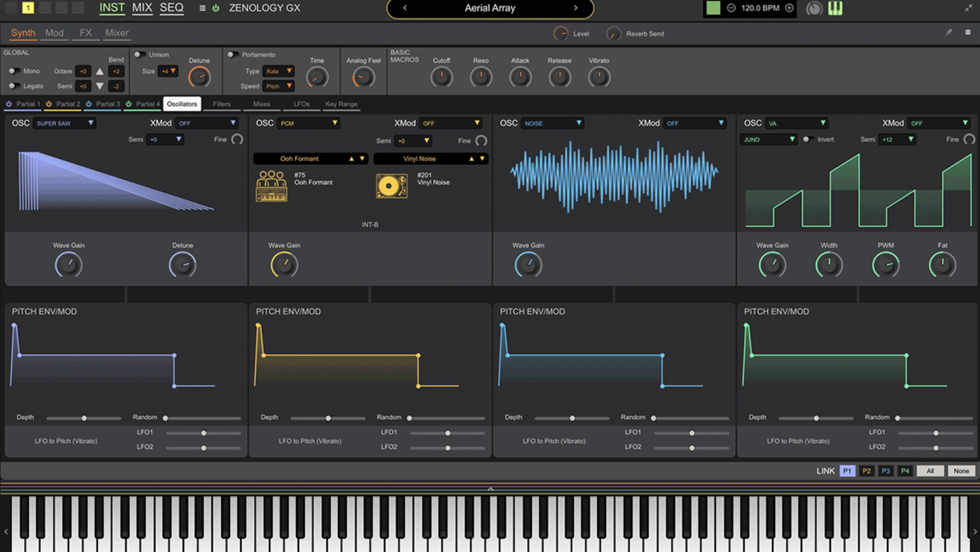
Task: Toggle the Portamento switch
Action: tap(233, 55)
